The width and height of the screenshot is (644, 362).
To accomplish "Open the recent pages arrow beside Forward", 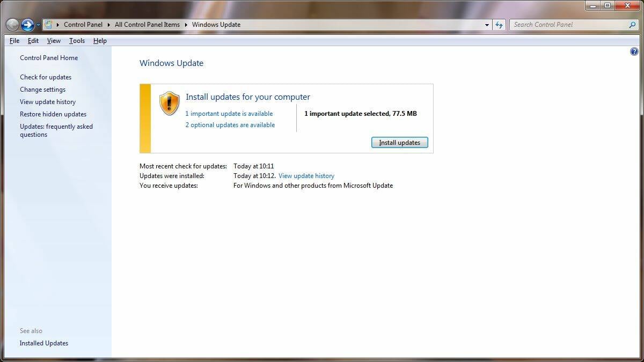I will coord(38,25).
